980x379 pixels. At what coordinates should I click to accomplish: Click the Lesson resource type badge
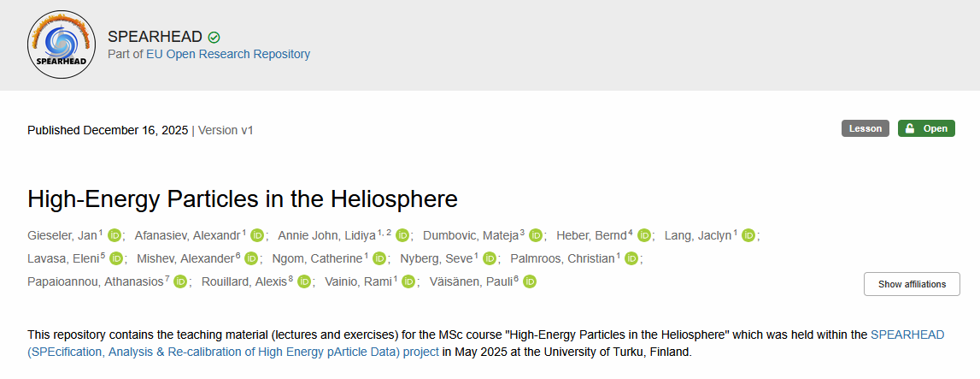865,128
